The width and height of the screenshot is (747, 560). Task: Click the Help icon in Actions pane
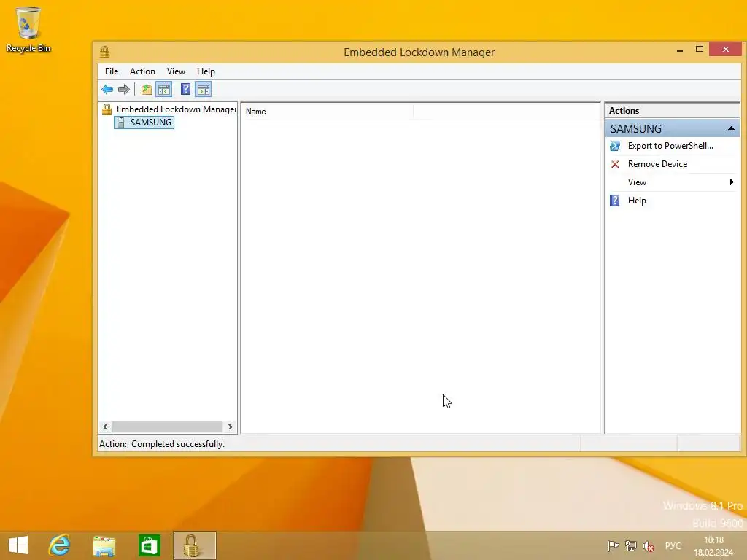point(615,201)
